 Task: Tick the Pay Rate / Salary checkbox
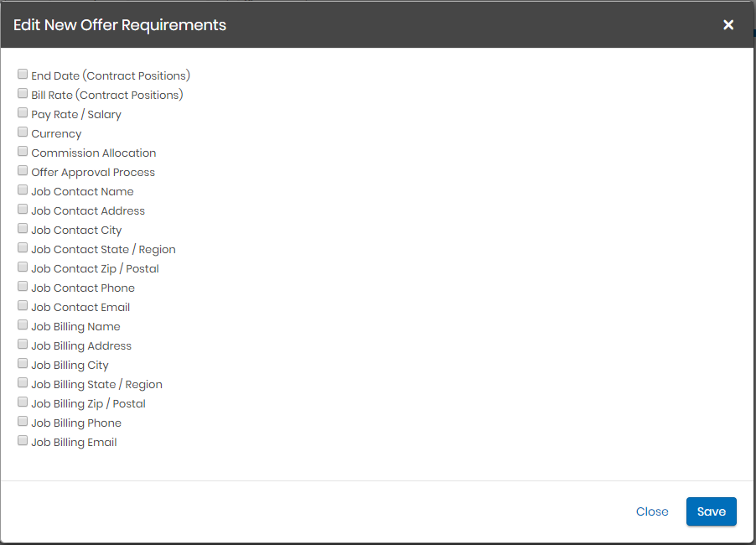tap(23, 113)
